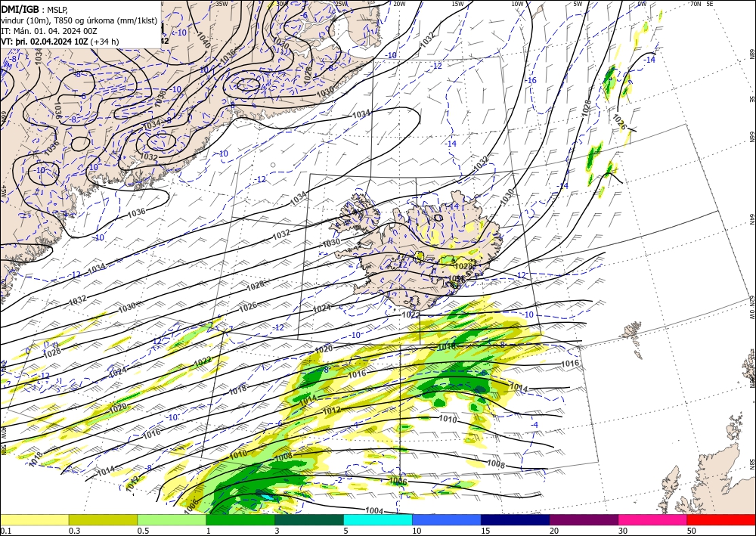Click the 'IT: Mán. 01. 04. 2024 00Z' line
This screenshot has height=536, width=756.
point(48,31)
